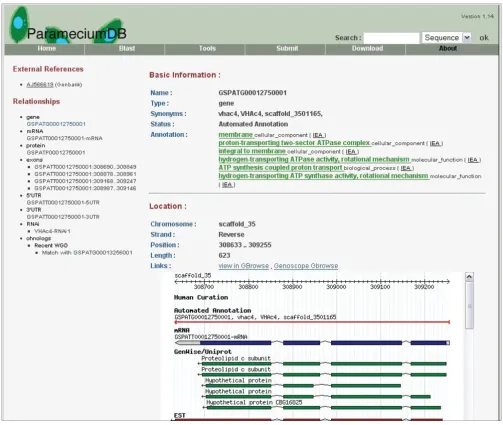Open the Genbank external reference link
The image size is (503, 425).
[40, 85]
